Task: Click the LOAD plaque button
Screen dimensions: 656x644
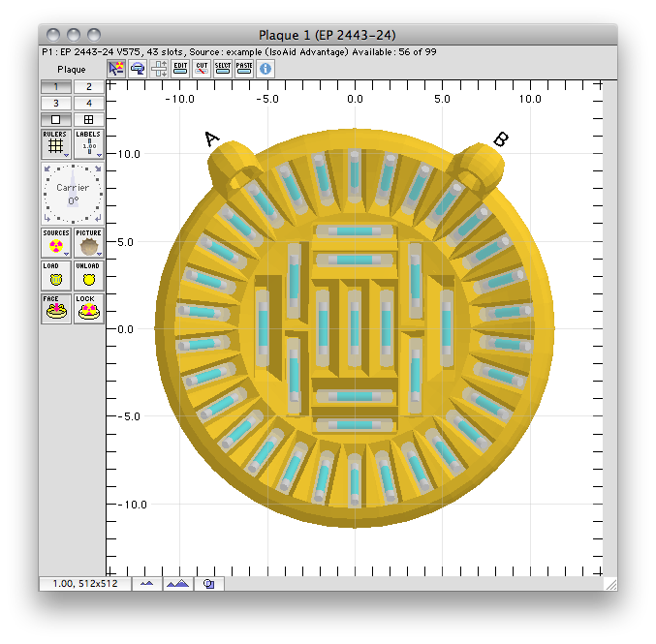Action: 56,276
